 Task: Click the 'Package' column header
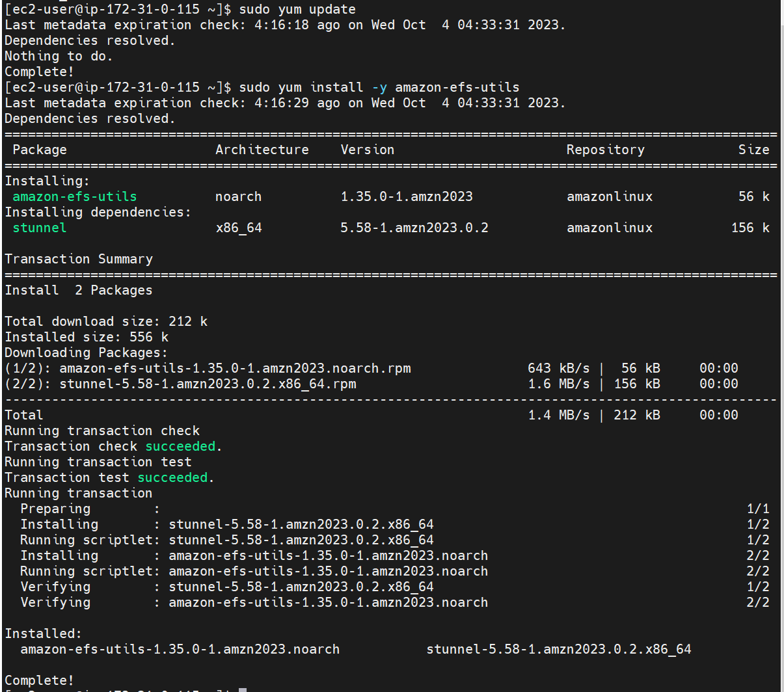tap(40, 150)
